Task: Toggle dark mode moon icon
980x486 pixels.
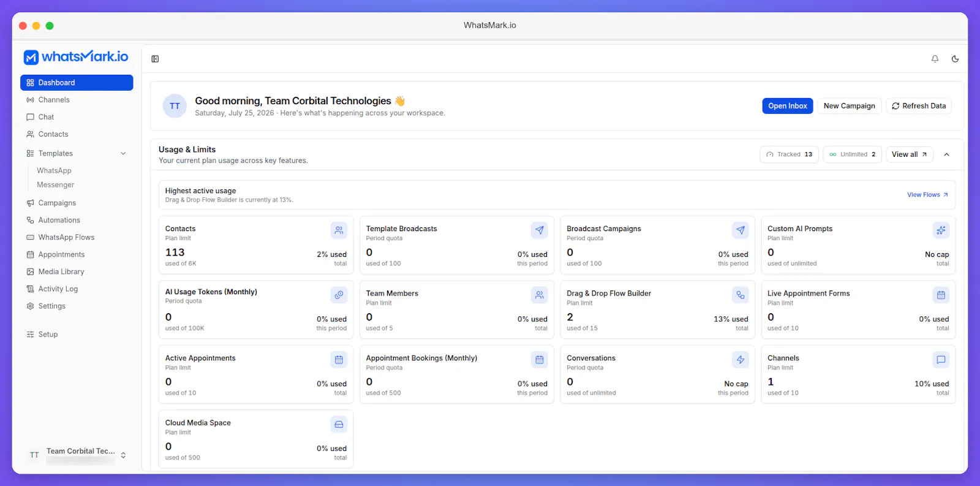Action: (955, 59)
